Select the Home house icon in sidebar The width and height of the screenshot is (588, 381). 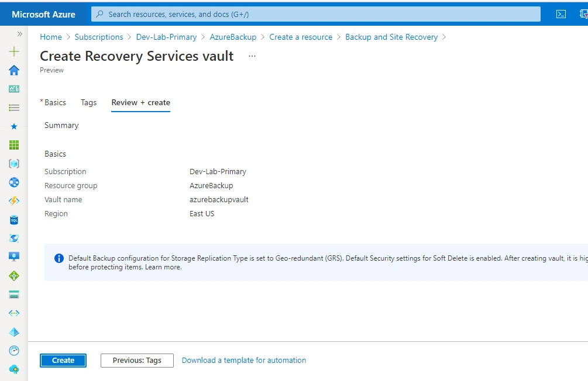[x=14, y=70]
